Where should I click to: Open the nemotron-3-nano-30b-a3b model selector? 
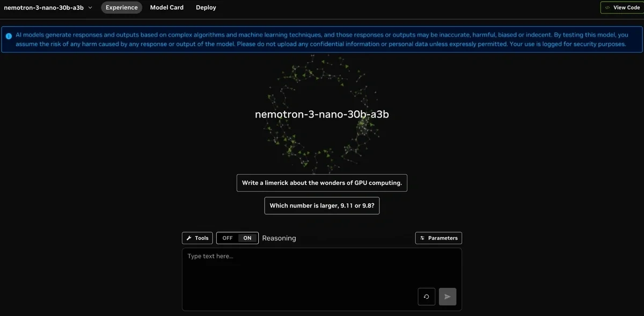pos(44,8)
